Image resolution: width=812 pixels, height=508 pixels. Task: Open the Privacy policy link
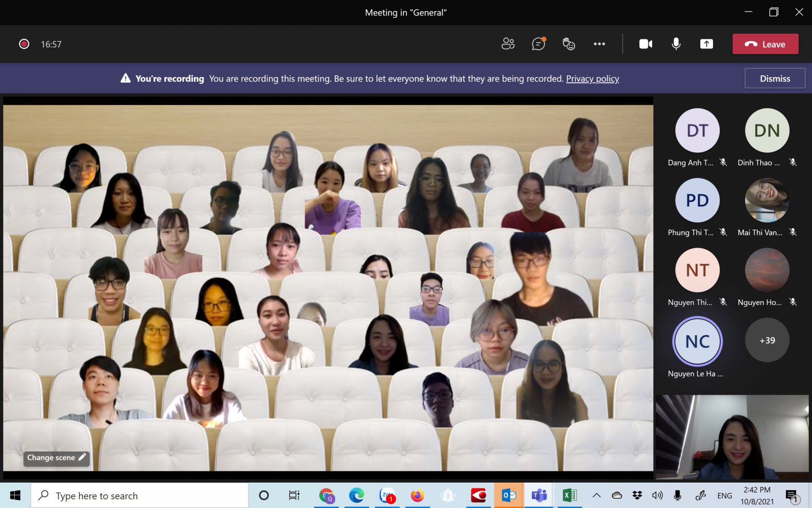(x=592, y=79)
